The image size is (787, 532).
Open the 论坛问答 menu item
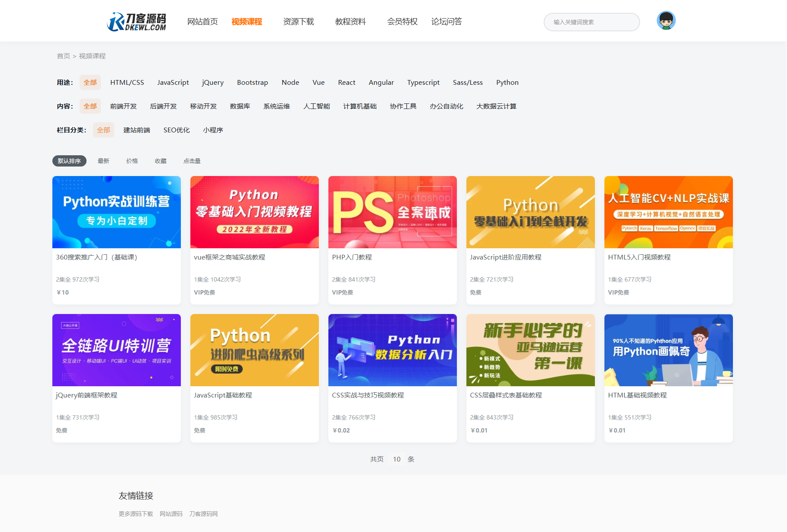(x=447, y=22)
